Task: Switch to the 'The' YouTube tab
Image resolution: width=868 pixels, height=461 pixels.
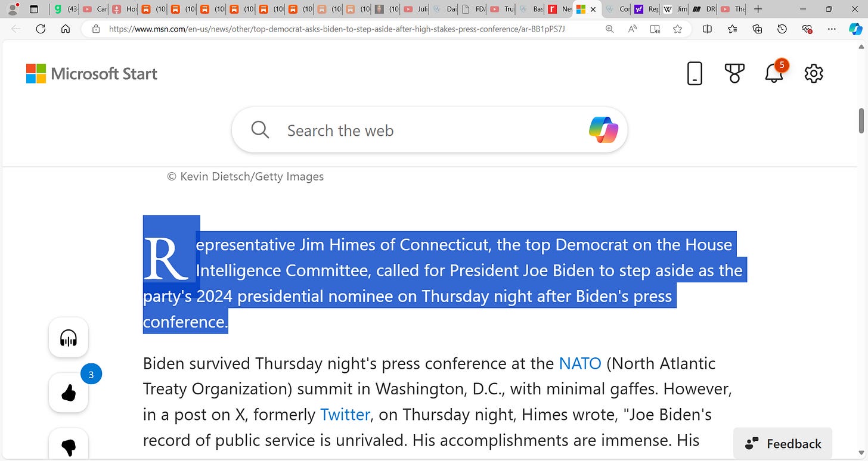Action: (733, 9)
